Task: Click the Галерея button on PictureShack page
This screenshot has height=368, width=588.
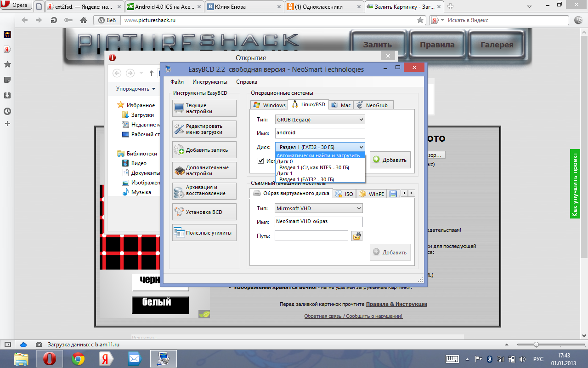Action: click(497, 45)
